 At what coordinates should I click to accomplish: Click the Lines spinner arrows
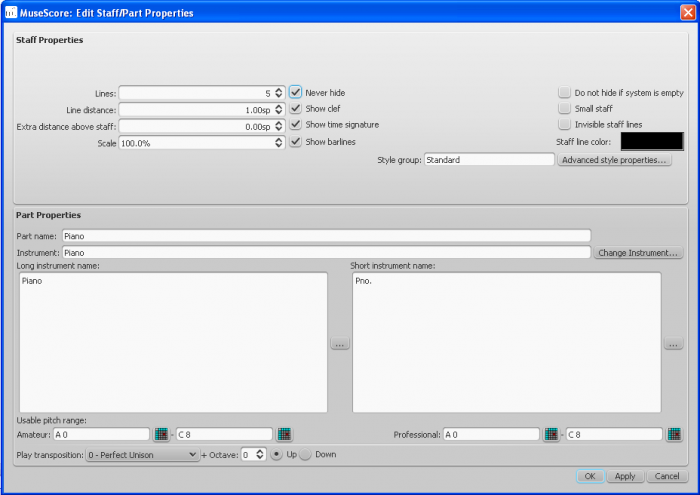pyautogui.click(x=279, y=93)
